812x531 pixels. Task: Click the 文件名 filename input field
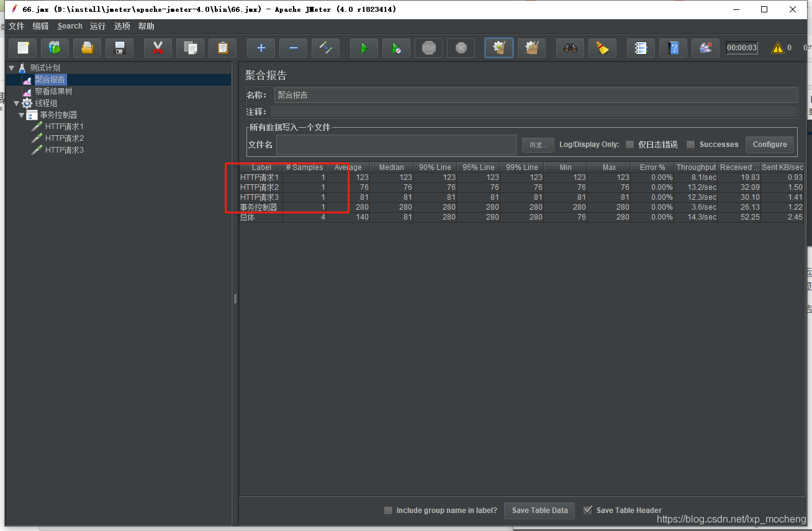[396, 145]
